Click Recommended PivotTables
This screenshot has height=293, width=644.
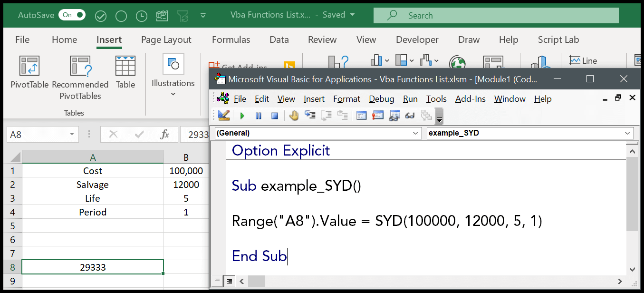click(x=80, y=76)
